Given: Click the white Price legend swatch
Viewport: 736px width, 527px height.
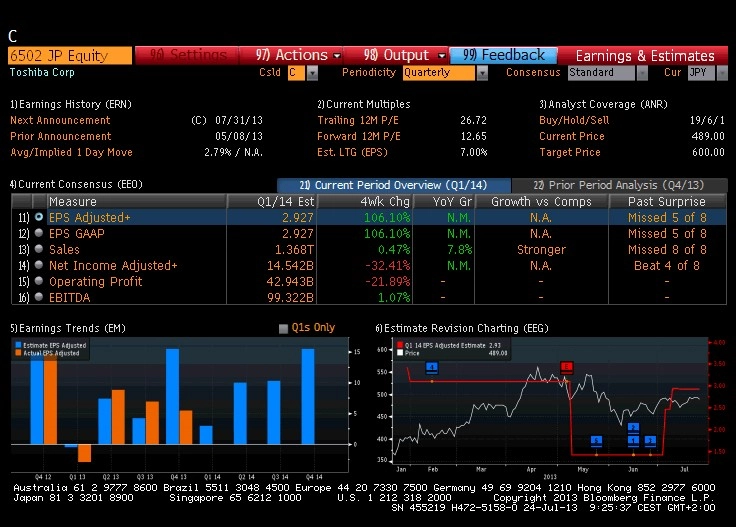Looking at the screenshot, I should 400,353.
